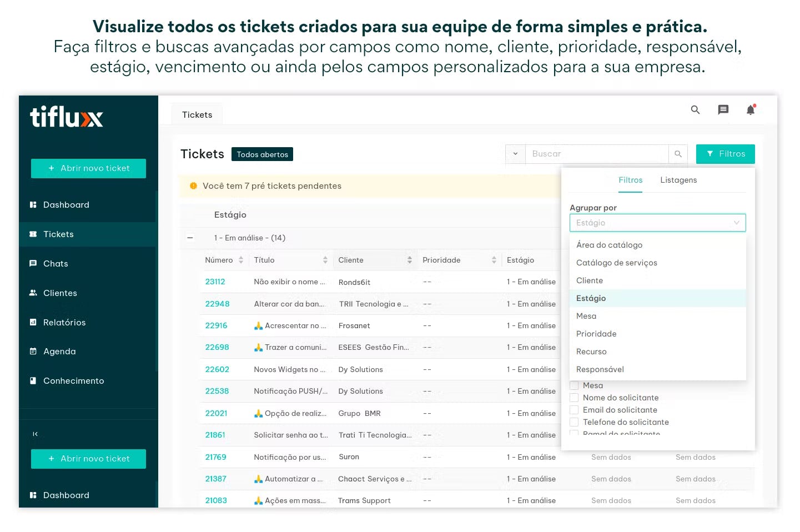Click the green Filtros button

(726, 154)
